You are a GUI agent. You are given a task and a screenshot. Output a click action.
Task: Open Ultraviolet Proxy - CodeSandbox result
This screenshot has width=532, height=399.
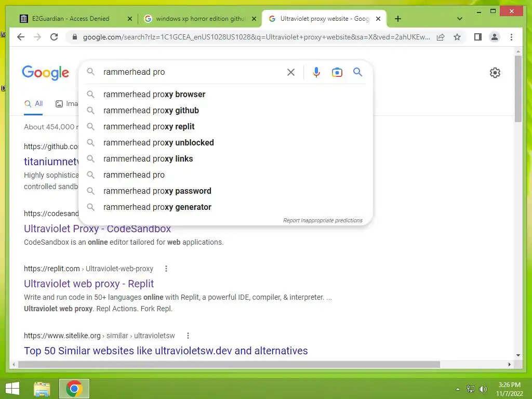97,229
